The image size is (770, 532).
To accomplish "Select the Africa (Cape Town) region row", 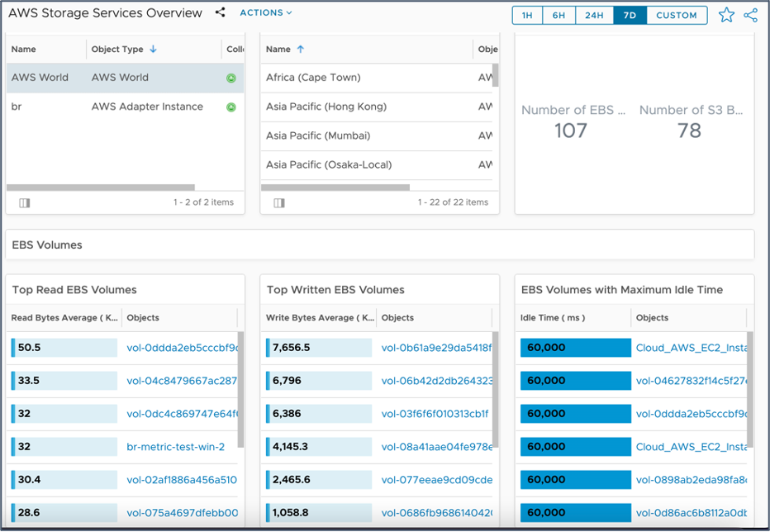I will pyautogui.click(x=313, y=78).
